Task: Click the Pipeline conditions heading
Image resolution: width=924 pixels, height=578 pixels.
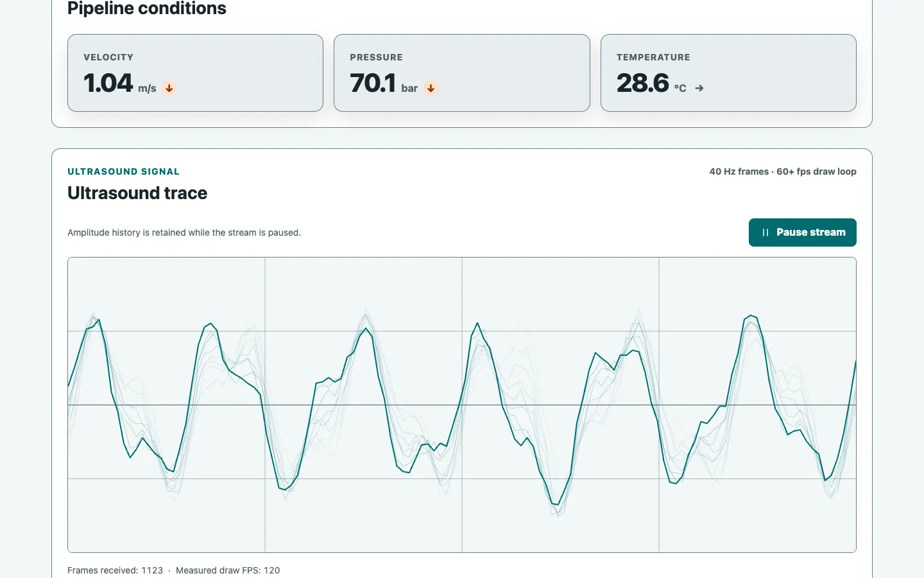Action: [147, 8]
